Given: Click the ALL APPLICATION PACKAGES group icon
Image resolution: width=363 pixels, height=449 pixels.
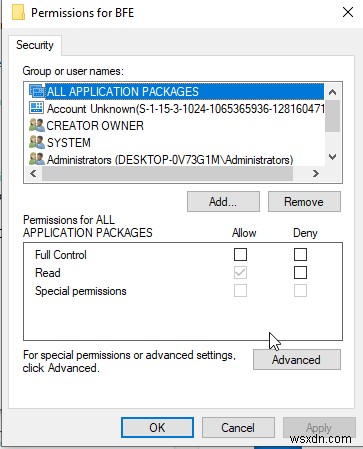Looking at the screenshot, I should [x=36, y=91].
